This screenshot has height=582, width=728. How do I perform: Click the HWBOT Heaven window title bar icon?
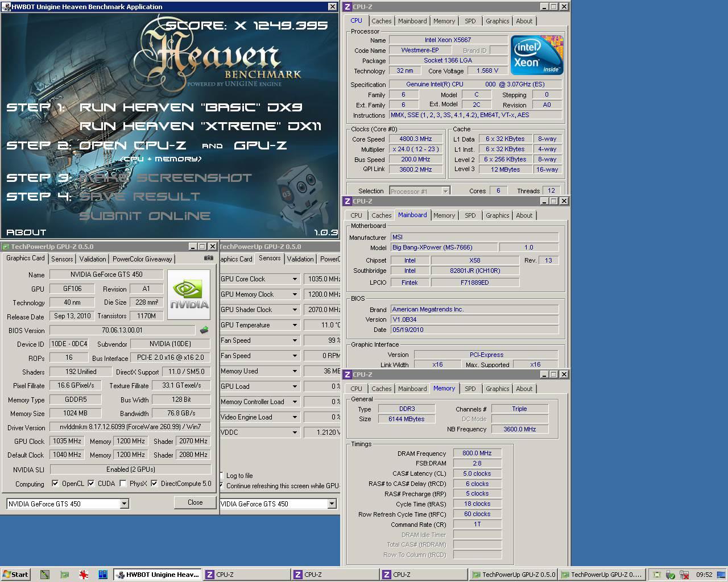click(x=7, y=7)
